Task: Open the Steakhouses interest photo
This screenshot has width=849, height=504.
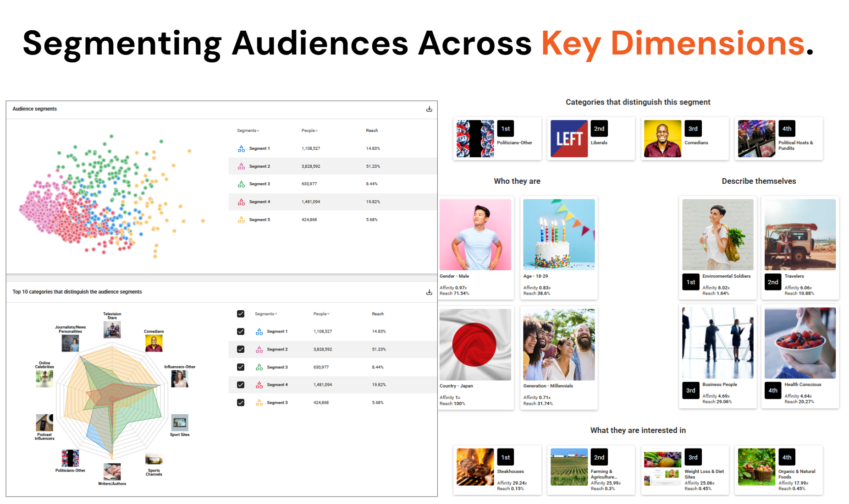Action: tap(475, 467)
